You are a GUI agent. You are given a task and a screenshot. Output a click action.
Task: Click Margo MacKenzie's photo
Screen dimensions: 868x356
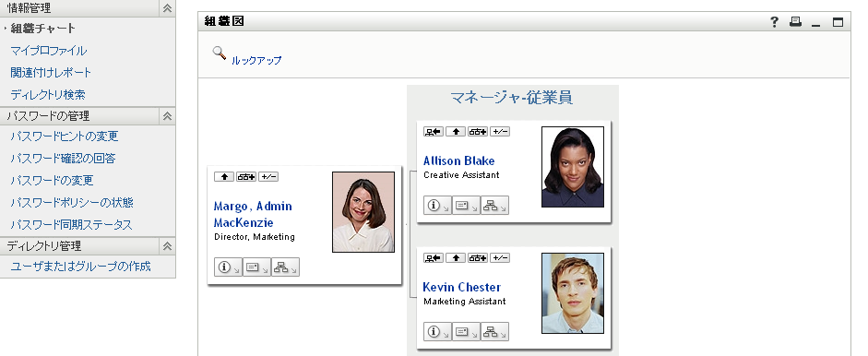[363, 212]
